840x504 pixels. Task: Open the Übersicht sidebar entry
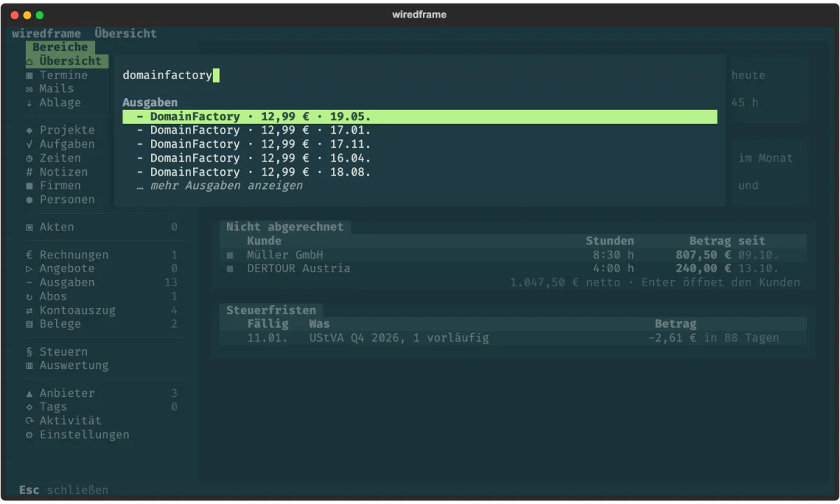click(x=67, y=61)
